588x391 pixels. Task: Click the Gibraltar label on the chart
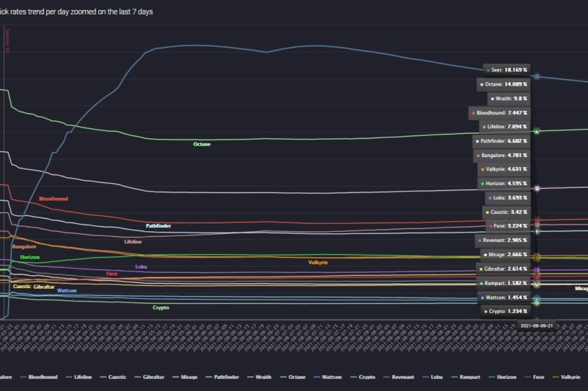(44, 287)
